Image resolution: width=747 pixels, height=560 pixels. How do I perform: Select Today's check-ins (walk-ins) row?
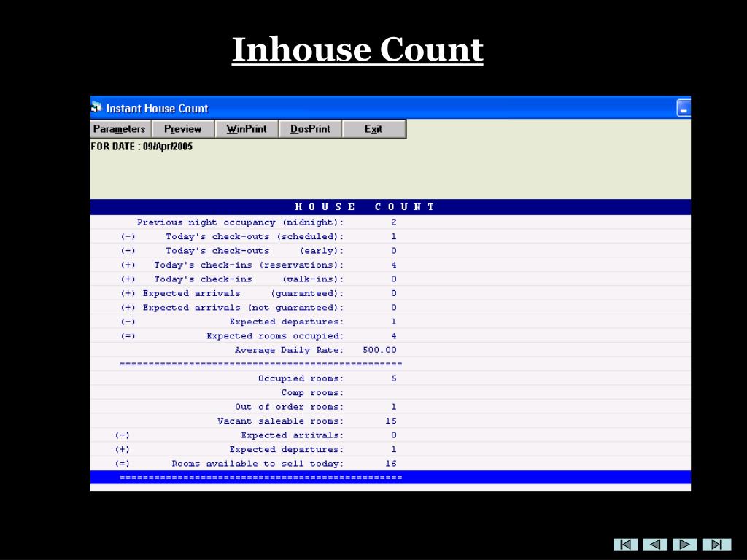click(390, 279)
